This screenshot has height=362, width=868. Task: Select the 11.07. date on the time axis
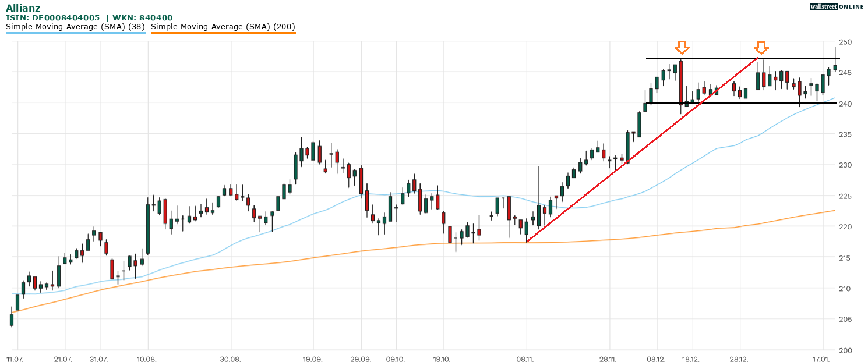point(16,358)
